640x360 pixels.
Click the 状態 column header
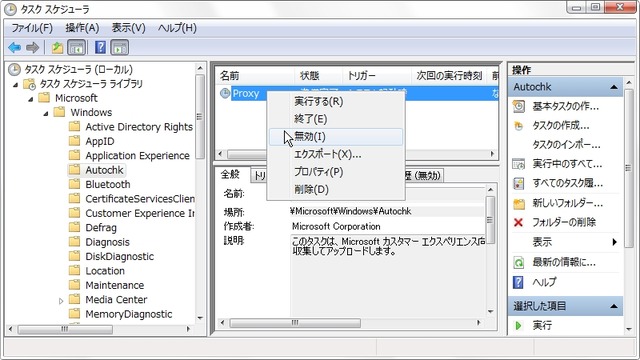click(318, 76)
